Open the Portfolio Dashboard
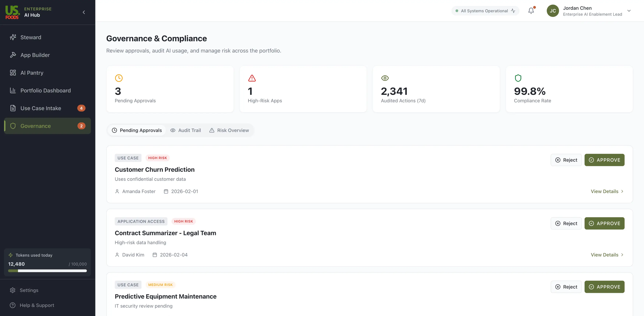 click(46, 90)
